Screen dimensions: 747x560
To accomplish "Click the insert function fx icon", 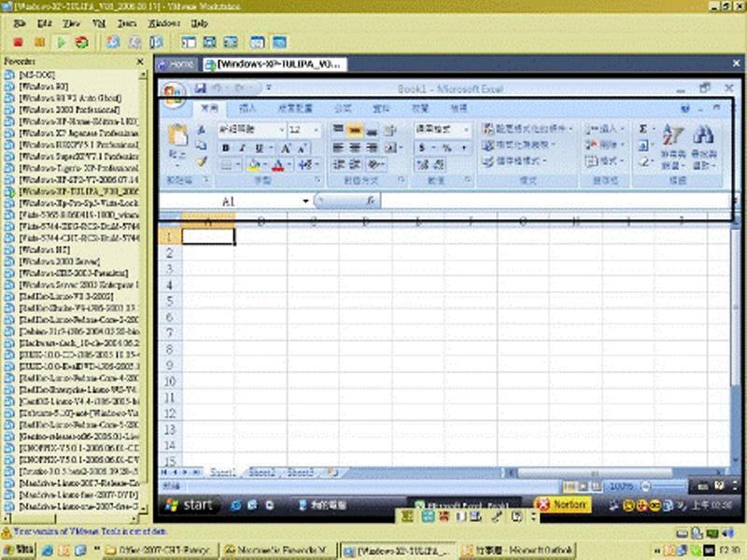I will 371,202.
